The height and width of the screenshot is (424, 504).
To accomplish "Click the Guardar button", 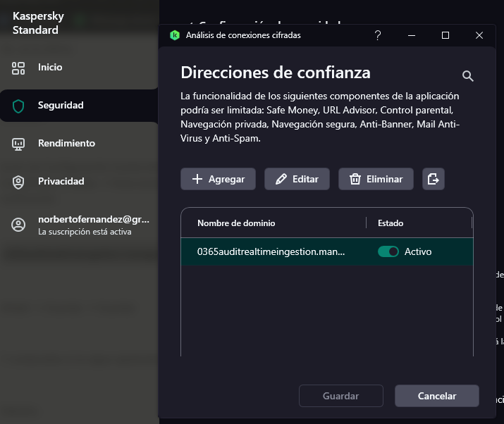I will [x=340, y=396].
